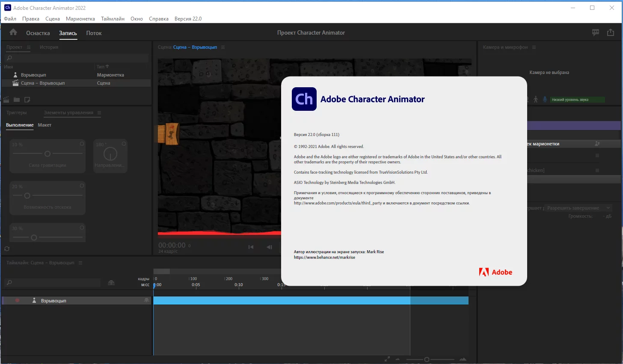
Task: Click the refresh icon below control elements
Action: (7, 249)
